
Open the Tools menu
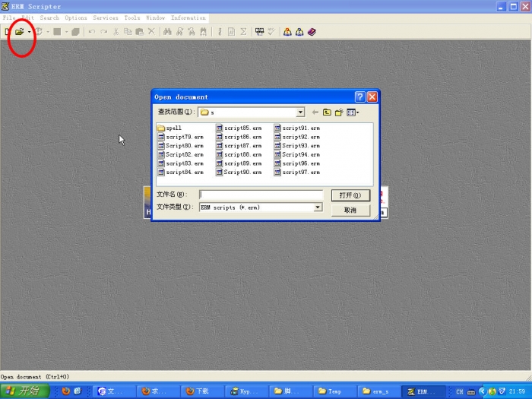coord(132,17)
